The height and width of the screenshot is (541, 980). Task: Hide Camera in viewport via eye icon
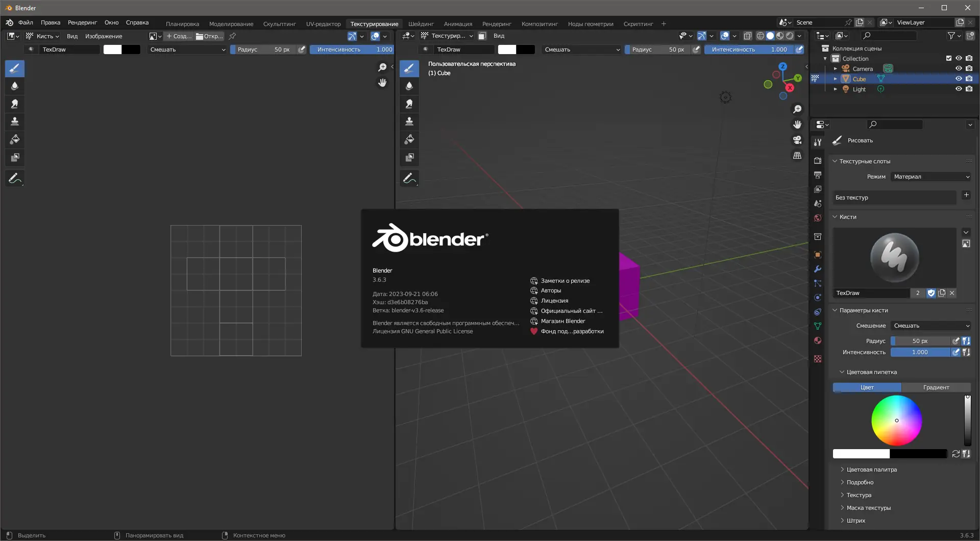(x=959, y=69)
